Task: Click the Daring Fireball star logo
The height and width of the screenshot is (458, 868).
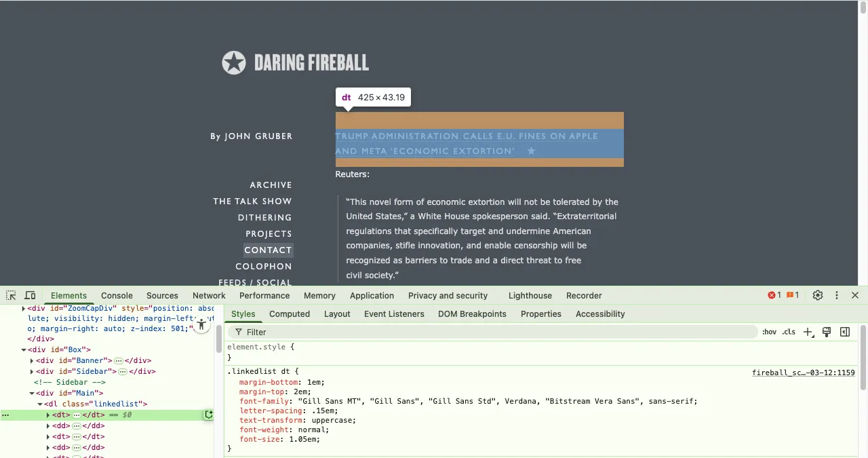Action: pos(233,63)
